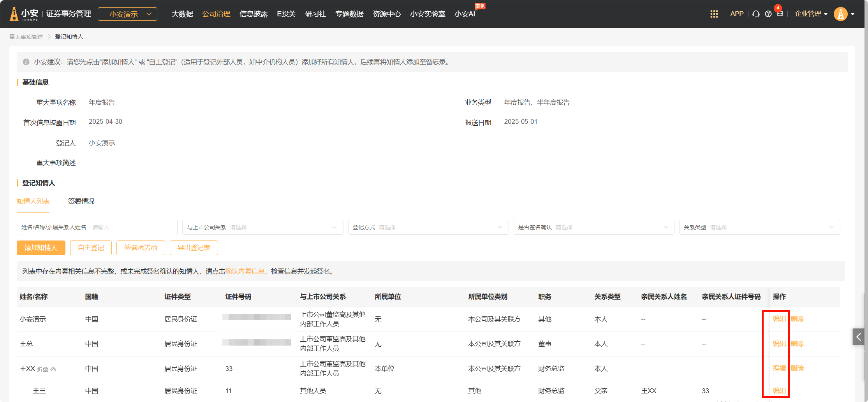Open the 信息披露 top menu
The height and width of the screenshot is (402, 868).
pos(254,14)
